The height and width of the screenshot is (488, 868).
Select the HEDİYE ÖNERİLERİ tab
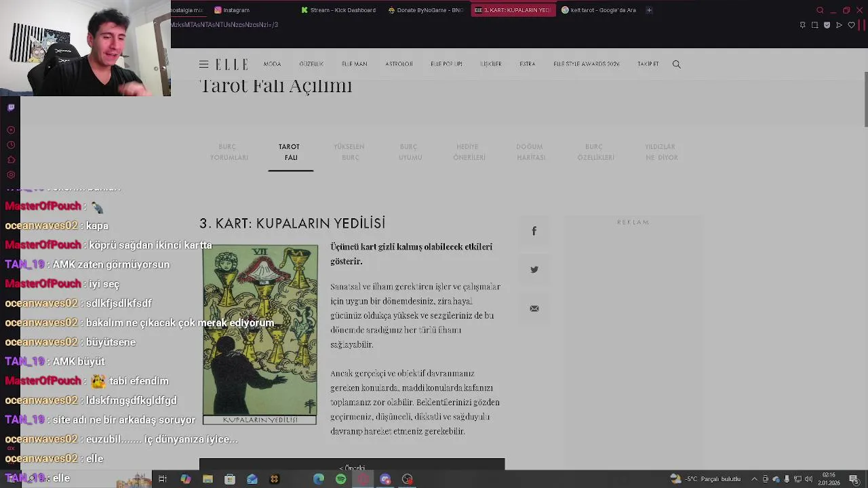coord(469,152)
